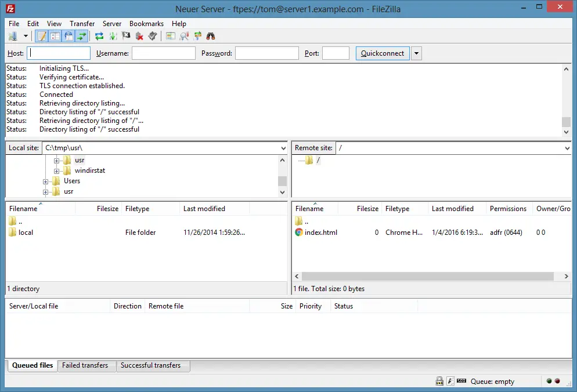
Task: Process the transfer queue
Action: (x=113, y=36)
